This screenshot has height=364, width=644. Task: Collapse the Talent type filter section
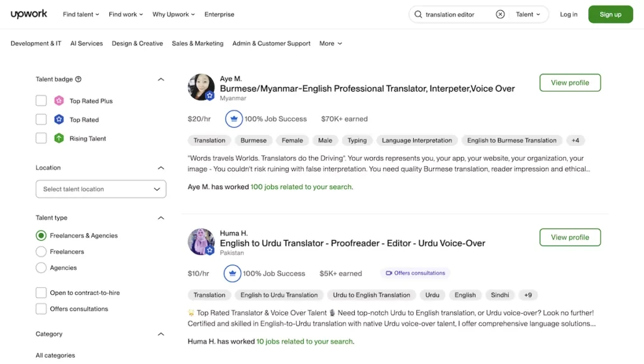coord(161,218)
